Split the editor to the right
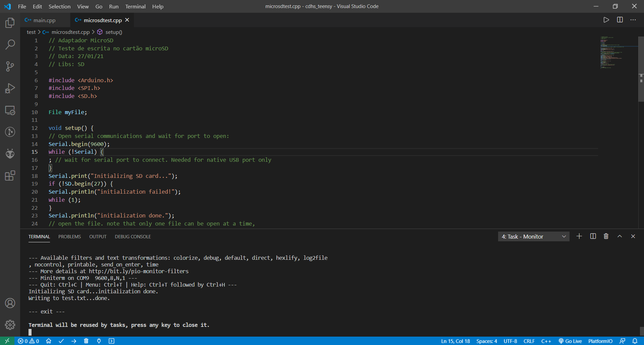Viewport: 644px width, 345px height. [620, 20]
